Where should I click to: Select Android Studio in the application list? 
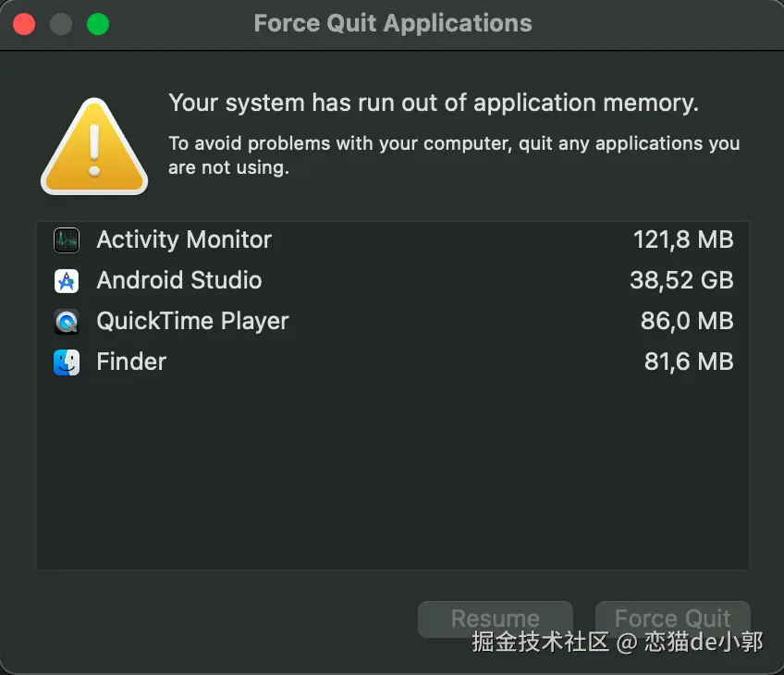[179, 281]
